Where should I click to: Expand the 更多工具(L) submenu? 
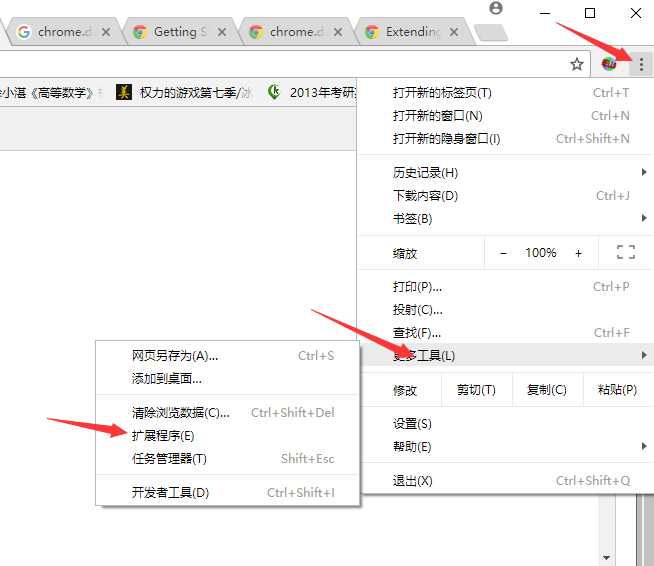506,355
